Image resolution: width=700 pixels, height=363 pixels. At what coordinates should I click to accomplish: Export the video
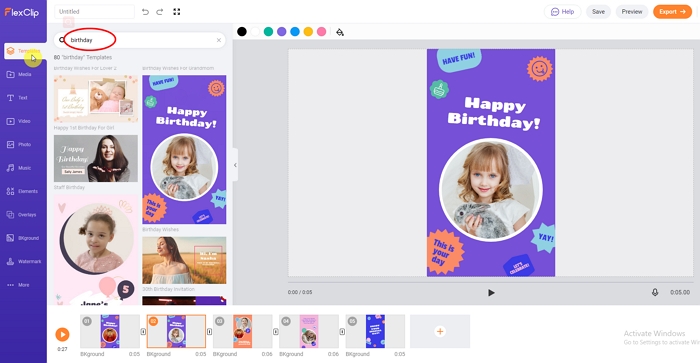tap(672, 12)
